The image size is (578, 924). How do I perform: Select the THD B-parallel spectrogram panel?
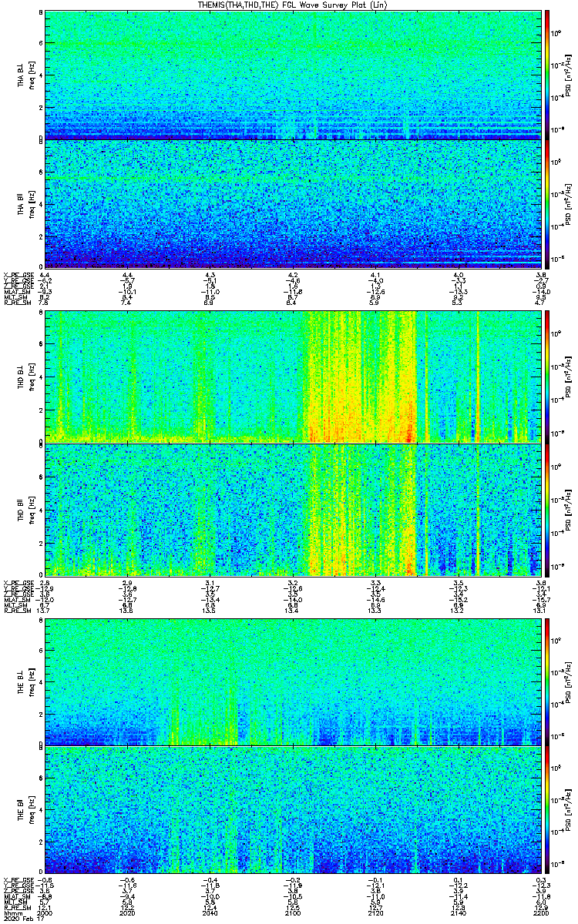[293, 509]
